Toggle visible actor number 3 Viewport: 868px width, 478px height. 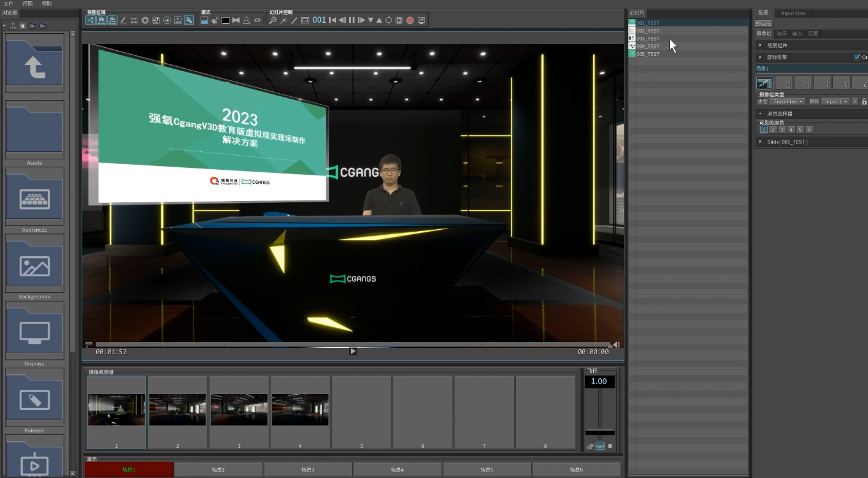click(x=782, y=129)
